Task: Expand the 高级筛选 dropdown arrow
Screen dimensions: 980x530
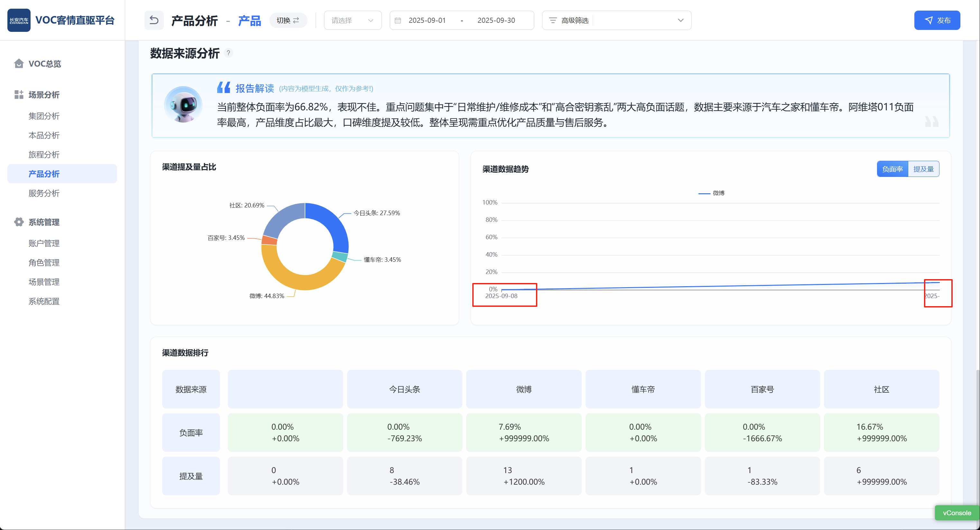Action: (680, 21)
